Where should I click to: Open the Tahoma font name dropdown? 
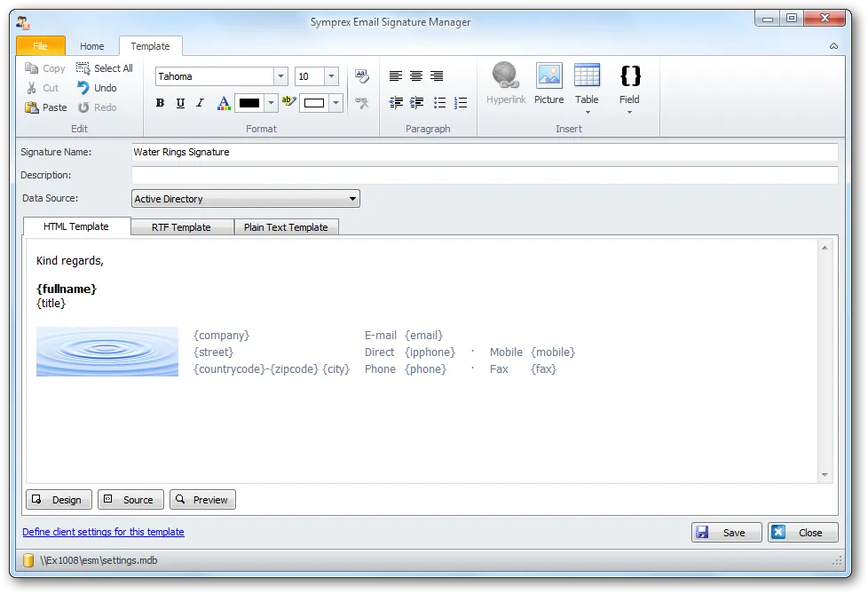[281, 76]
